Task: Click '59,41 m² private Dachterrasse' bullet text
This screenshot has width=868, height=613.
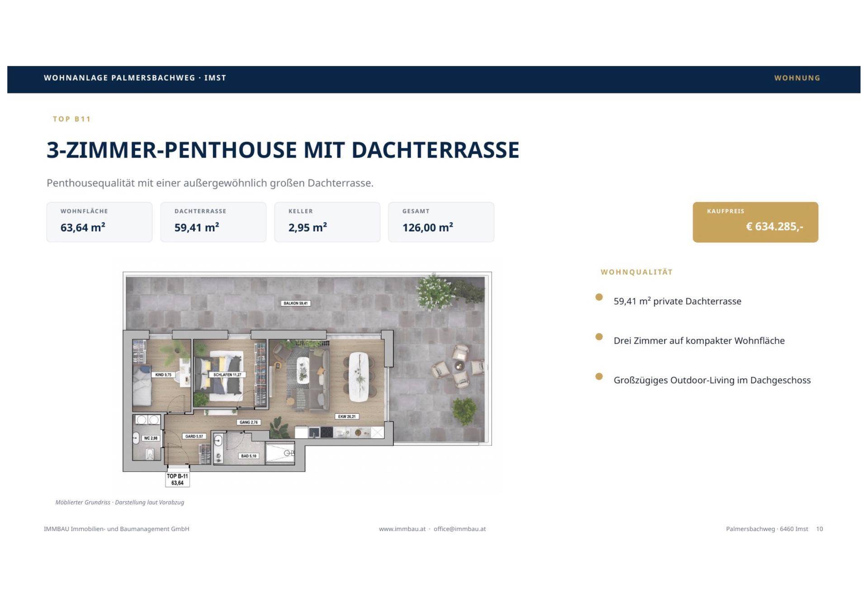Action: 677,301
